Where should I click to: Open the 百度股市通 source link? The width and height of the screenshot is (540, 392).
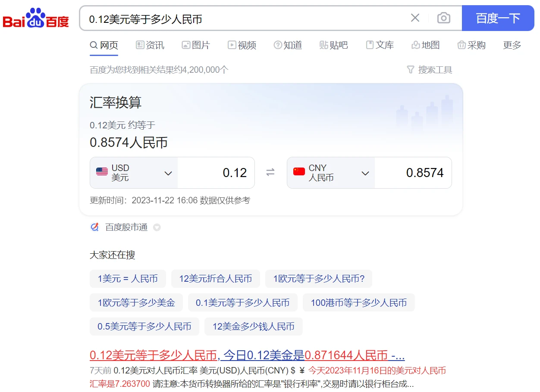pyautogui.click(x=126, y=227)
